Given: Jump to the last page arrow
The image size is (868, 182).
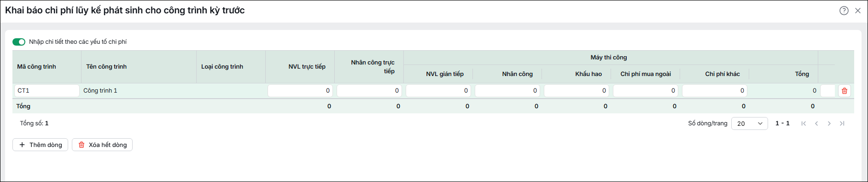Looking at the screenshot, I should (x=842, y=123).
